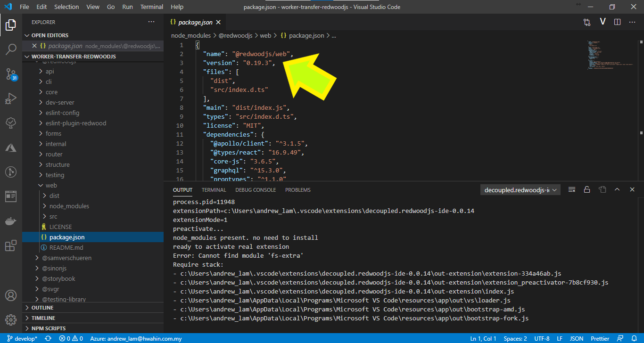Image resolution: width=644 pixels, height=343 pixels.
Task: Expand the Outline section
Action: click(x=93, y=308)
